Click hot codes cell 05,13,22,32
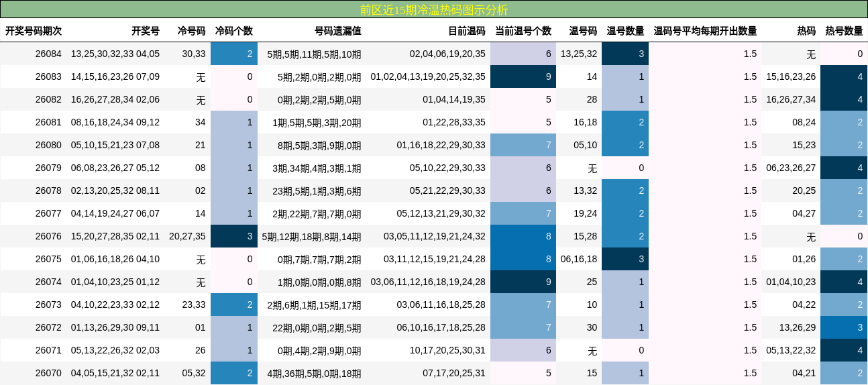The image size is (868, 385). tap(791, 350)
